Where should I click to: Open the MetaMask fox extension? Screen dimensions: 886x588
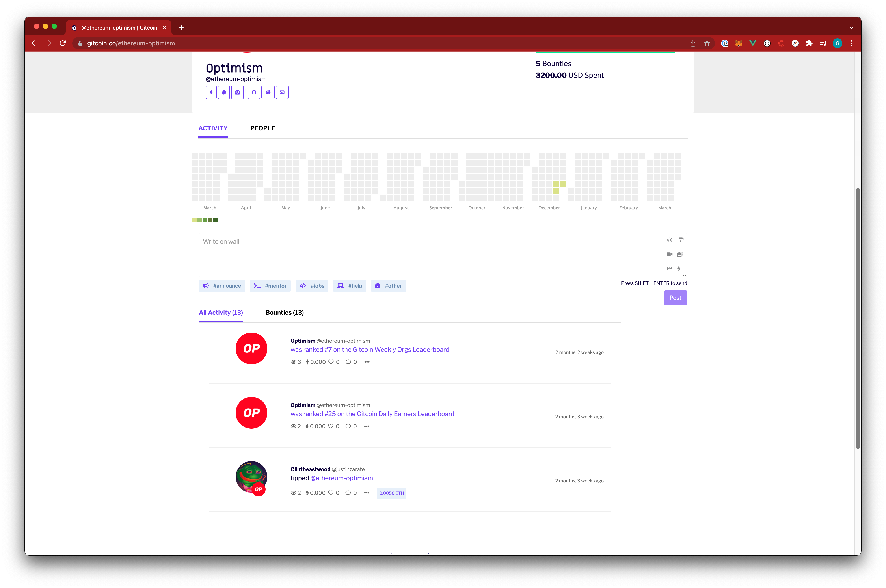point(739,43)
